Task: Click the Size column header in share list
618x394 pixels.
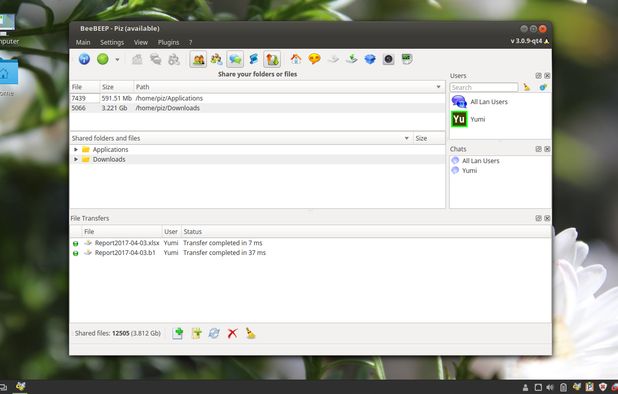Action: [117, 87]
